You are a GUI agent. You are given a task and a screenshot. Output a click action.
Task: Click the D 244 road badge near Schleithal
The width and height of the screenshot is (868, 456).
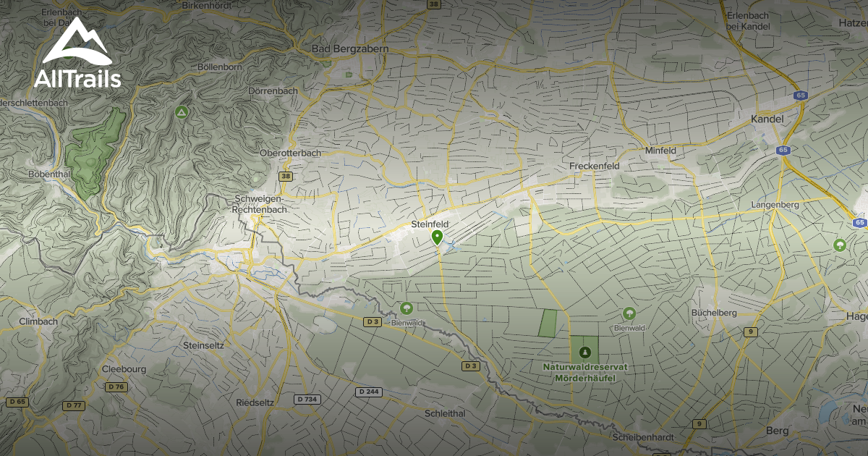(x=367, y=392)
